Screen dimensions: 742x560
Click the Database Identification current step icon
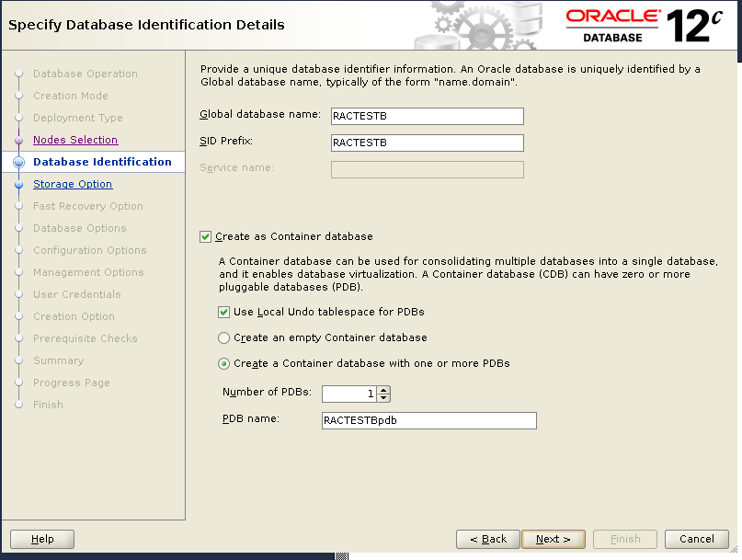point(18,162)
